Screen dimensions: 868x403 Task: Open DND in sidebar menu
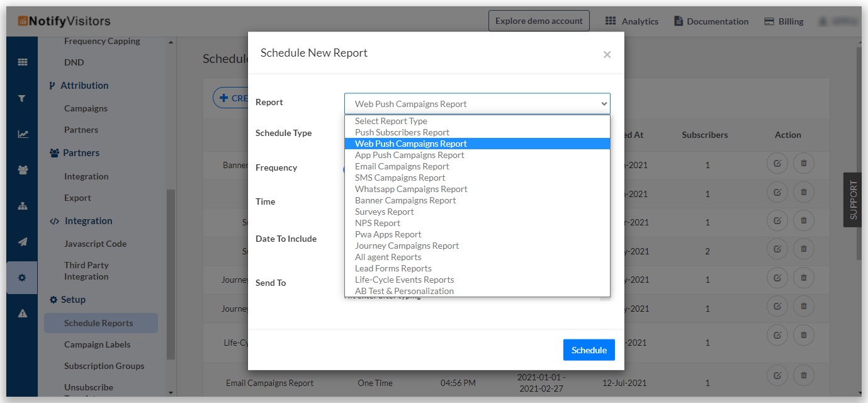pyautogui.click(x=74, y=62)
